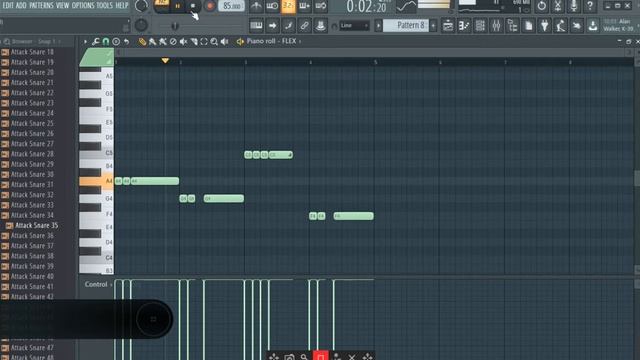This screenshot has width=640, height=360.
Task: Open the TOOLS menu
Action: [104, 5]
